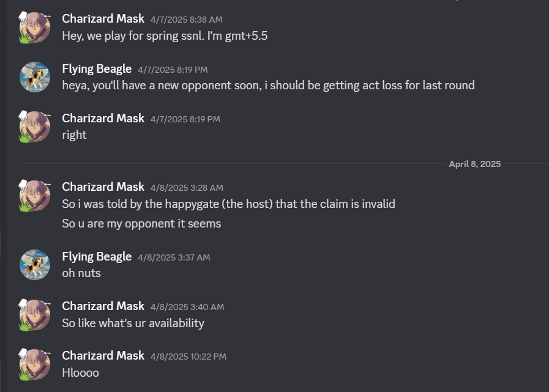Select the April 8, 2025 date divider
Image resolution: width=549 pixels, height=392 pixels.
point(475,163)
